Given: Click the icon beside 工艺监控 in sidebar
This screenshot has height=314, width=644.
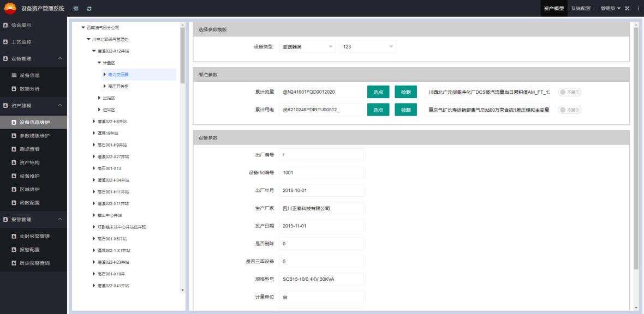Looking at the screenshot, I should 5,41.
